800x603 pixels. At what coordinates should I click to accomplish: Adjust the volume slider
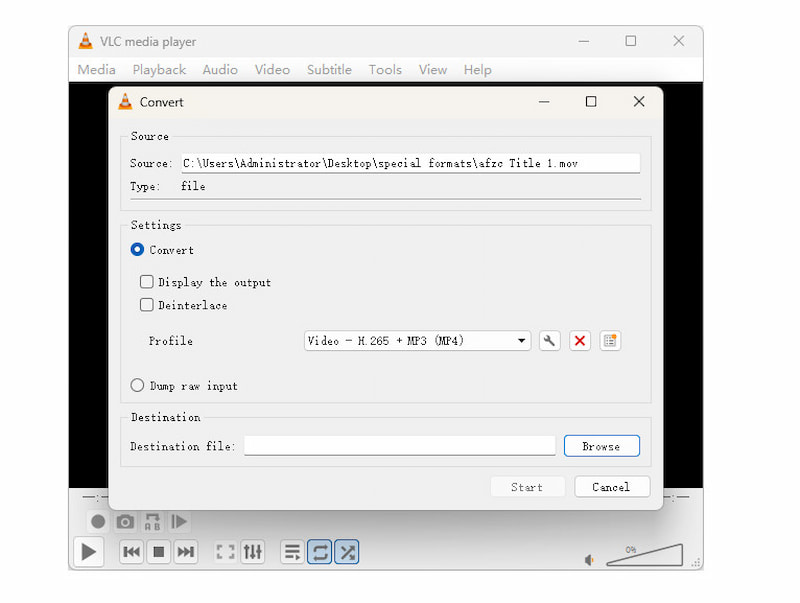click(x=645, y=556)
